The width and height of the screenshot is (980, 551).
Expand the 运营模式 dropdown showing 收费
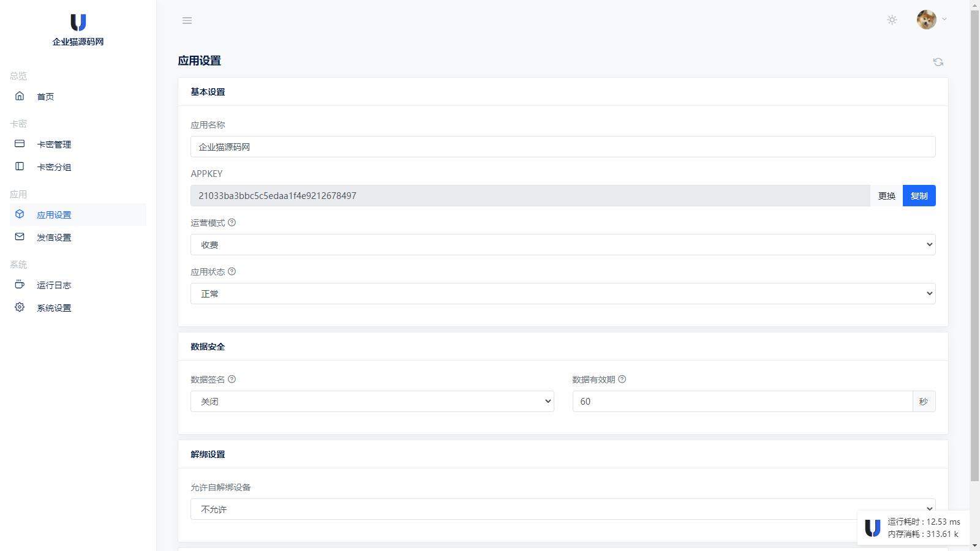click(x=562, y=245)
